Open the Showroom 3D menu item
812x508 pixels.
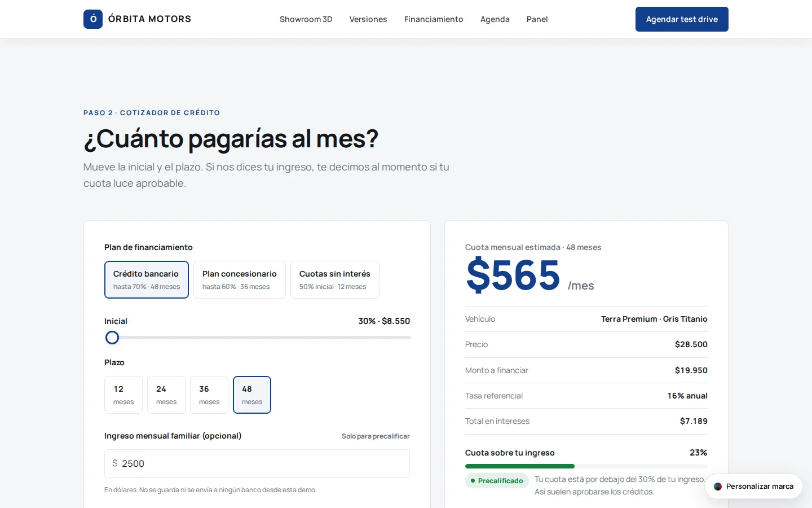pos(306,19)
